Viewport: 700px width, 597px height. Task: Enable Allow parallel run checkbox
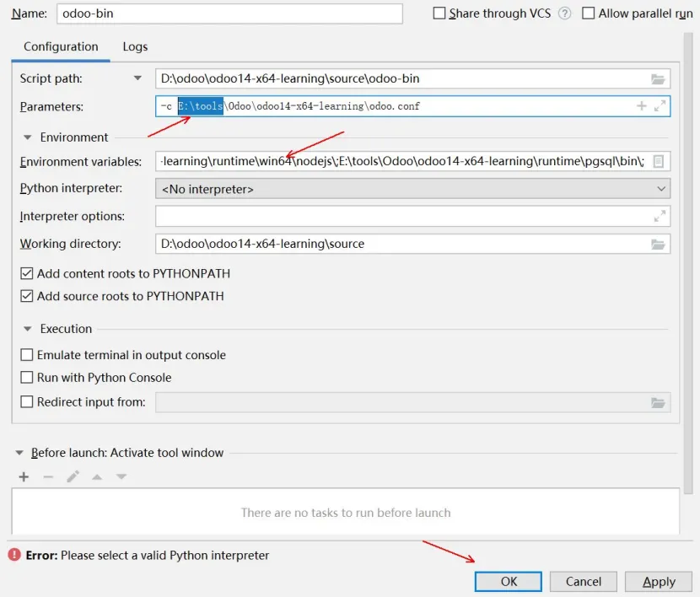(589, 13)
